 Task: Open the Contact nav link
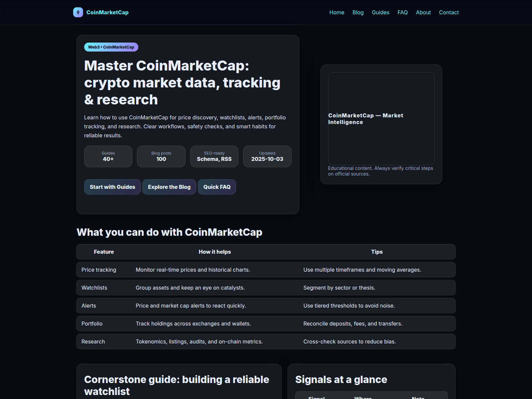click(x=449, y=12)
